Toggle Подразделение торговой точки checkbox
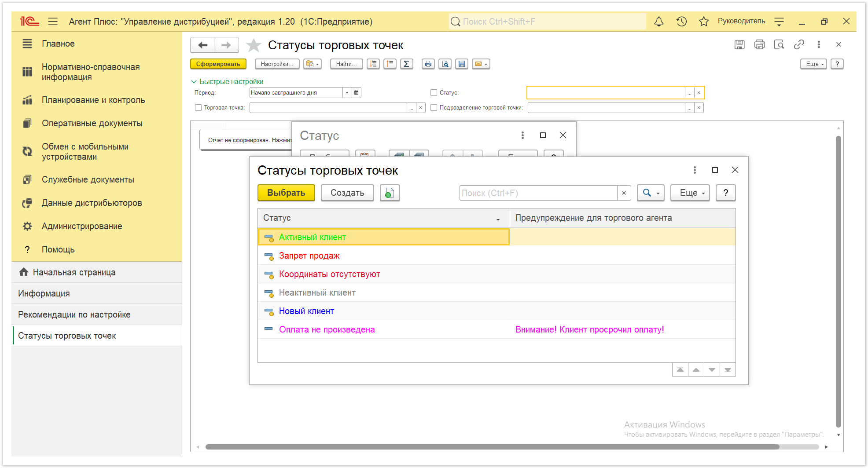The width and height of the screenshot is (868, 468). tap(434, 108)
